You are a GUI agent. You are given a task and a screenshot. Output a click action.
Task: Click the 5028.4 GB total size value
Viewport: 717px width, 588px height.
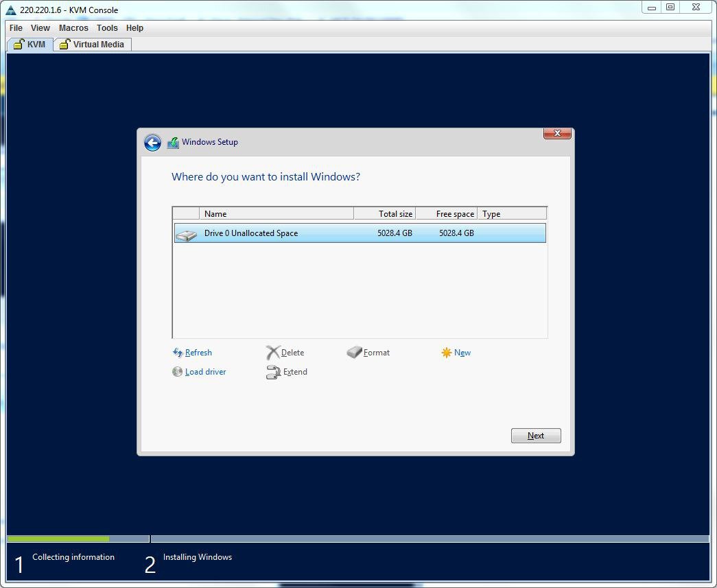395,233
